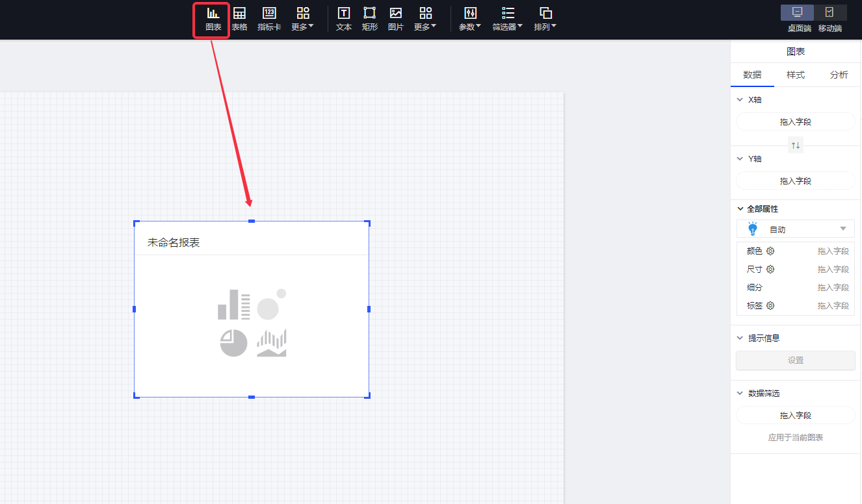Insert a table with the 表格 icon
862x504 pixels.
coord(239,14)
